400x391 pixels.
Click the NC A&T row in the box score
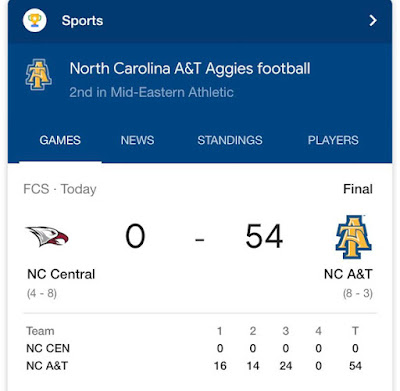pos(200,366)
